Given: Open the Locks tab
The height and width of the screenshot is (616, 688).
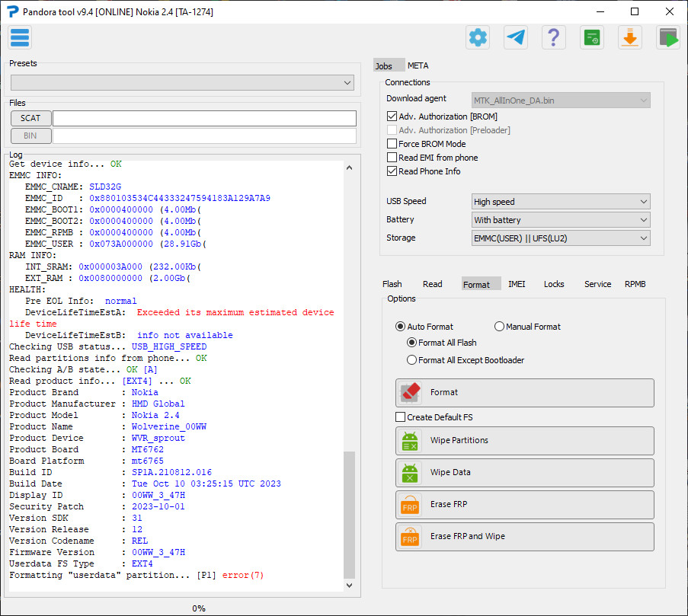Looking at the screenshot, I should (x=554, y=284).
